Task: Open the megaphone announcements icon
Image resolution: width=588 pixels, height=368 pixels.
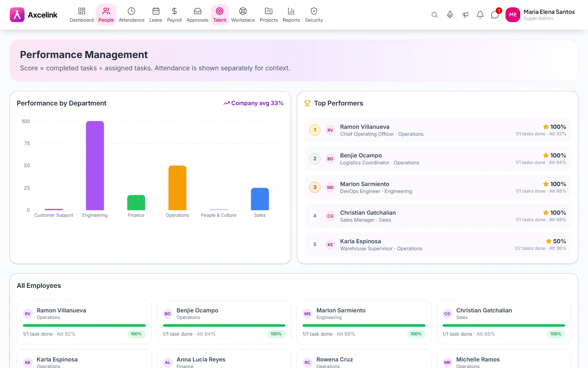Action: point(465,15)
